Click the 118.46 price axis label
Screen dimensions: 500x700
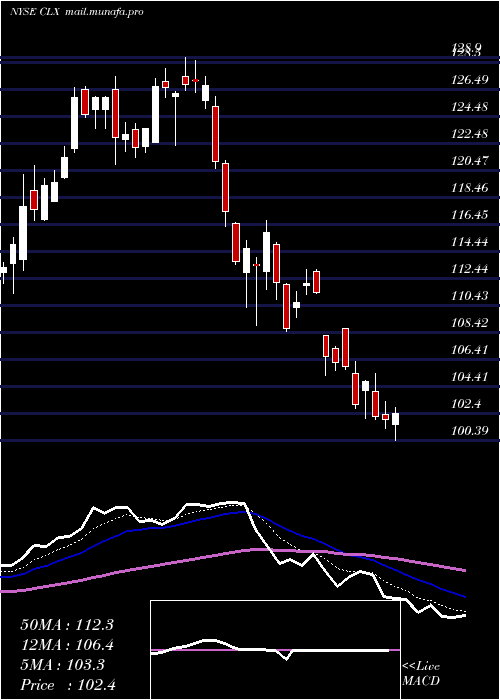469,188
